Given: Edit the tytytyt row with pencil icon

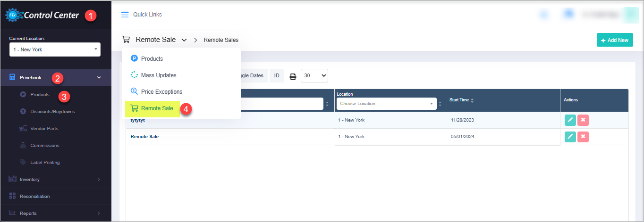Looking at the screenshot, I should (x=570, y=120).
